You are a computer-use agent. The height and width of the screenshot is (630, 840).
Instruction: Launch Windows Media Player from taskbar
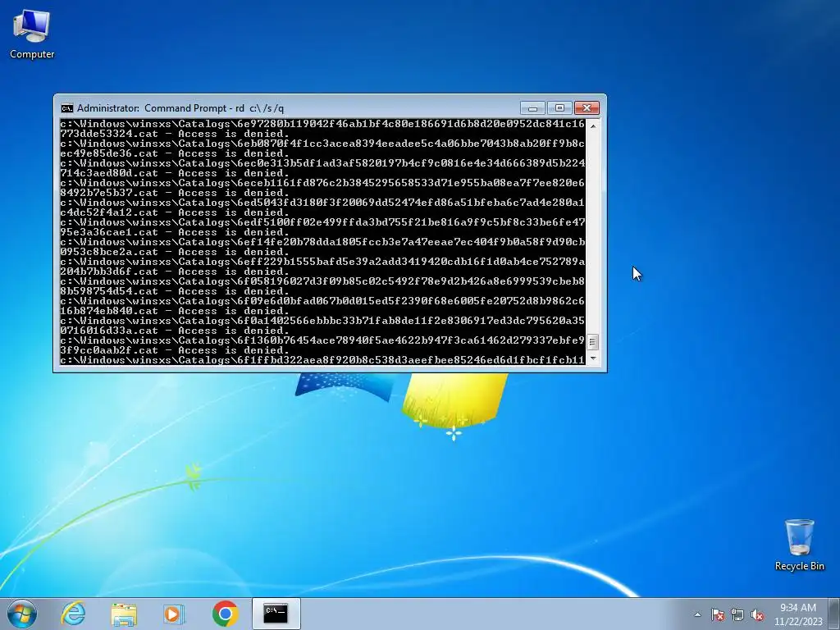point(173,614)
